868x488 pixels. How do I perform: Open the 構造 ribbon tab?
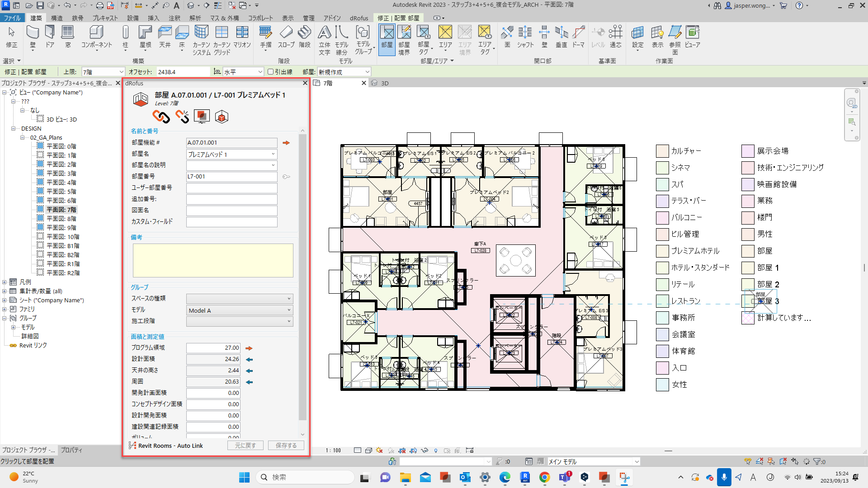[57, 18]
